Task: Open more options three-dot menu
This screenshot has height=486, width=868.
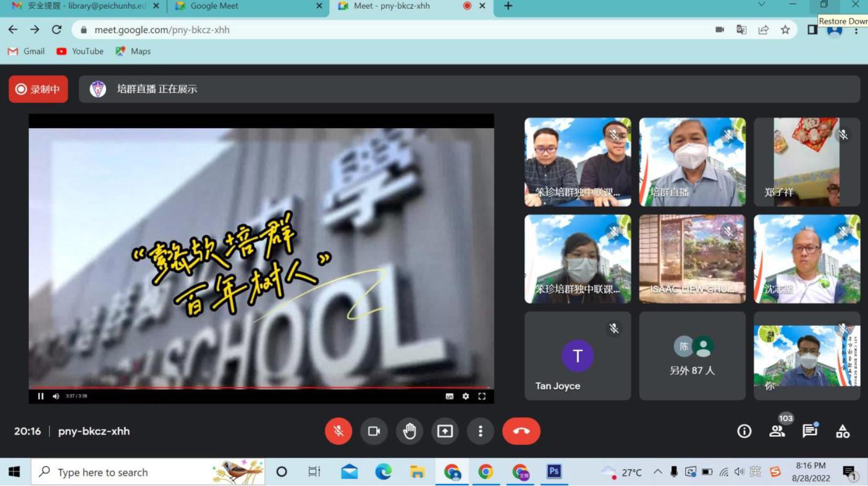Action: [x=480, y=431]
